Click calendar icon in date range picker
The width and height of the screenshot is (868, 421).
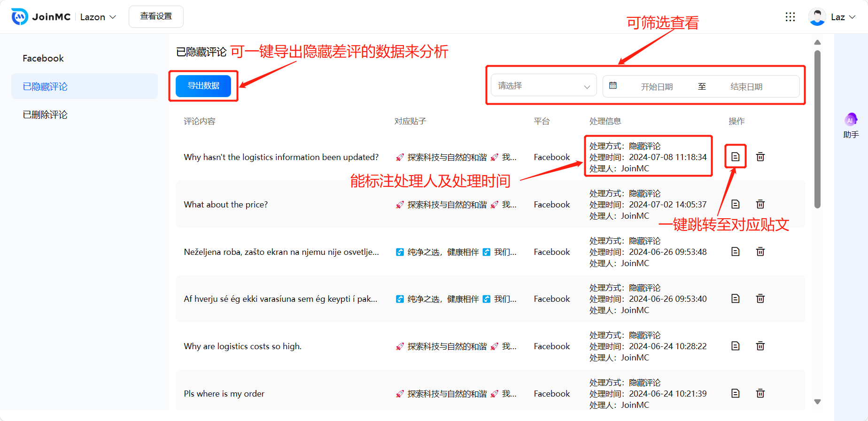point(613,86)
